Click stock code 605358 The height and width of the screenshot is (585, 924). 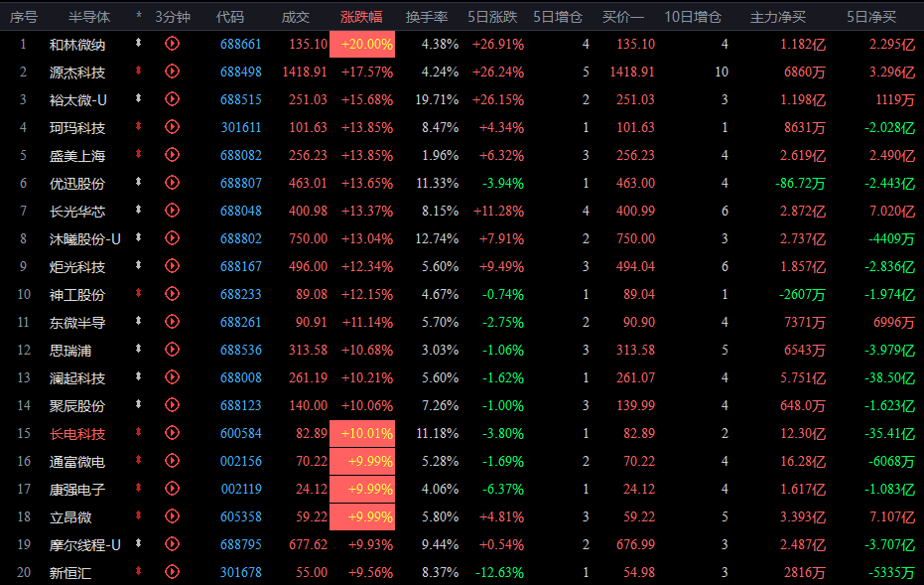pos(240,517)
